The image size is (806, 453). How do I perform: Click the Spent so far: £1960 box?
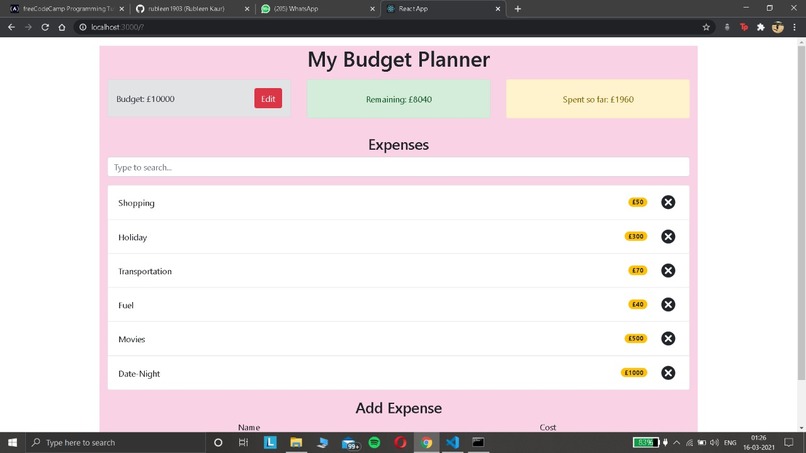[598, 99]
